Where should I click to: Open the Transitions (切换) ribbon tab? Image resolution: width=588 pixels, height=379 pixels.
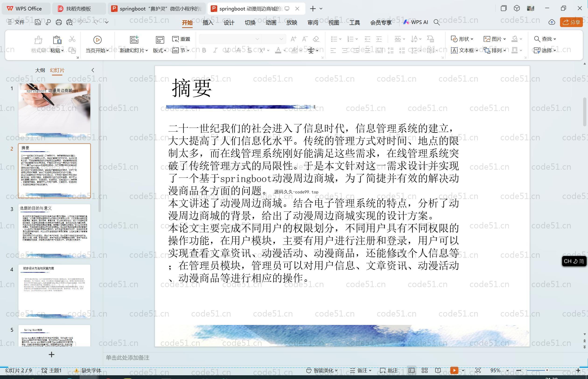click(x=250, y=23)
